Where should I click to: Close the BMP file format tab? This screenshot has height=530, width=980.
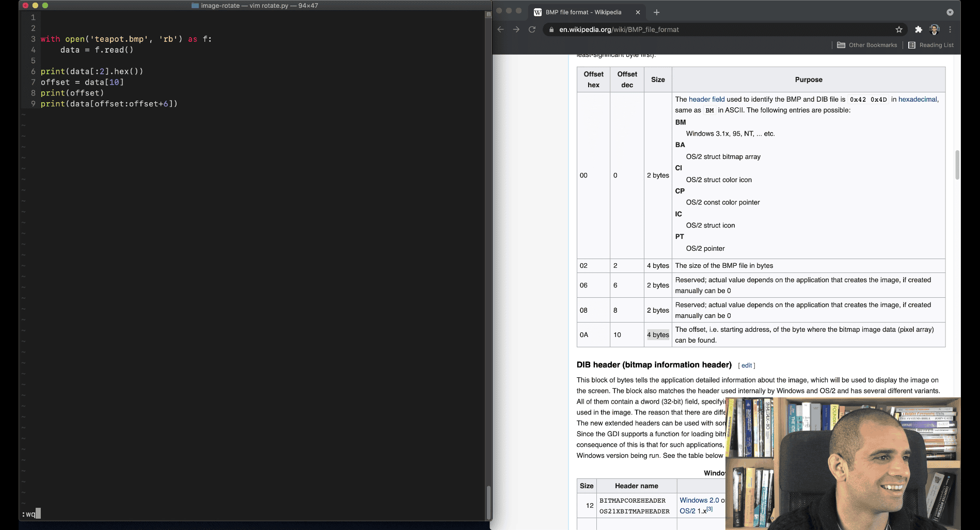638,12
